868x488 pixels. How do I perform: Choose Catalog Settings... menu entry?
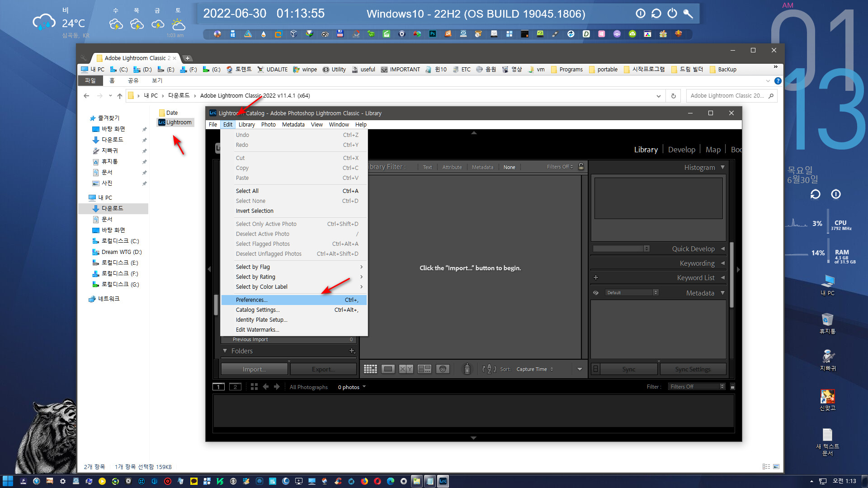[294, 310]
